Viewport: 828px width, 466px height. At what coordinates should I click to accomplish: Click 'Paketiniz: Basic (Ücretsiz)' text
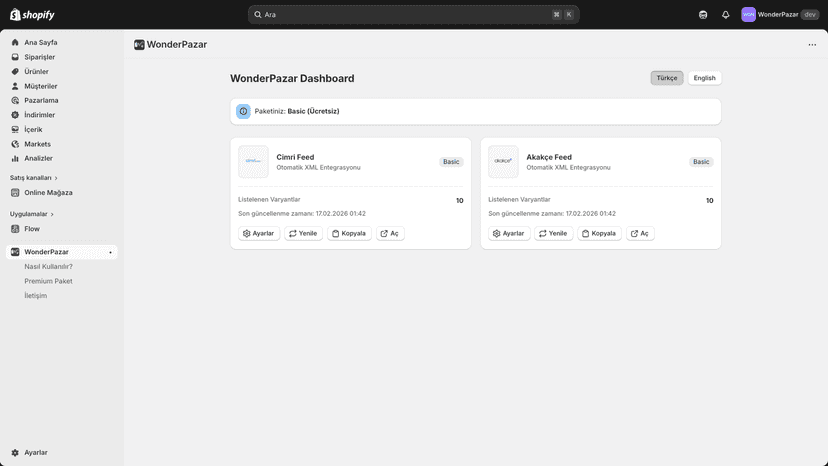pyautogui.click(x=297, y=111)
